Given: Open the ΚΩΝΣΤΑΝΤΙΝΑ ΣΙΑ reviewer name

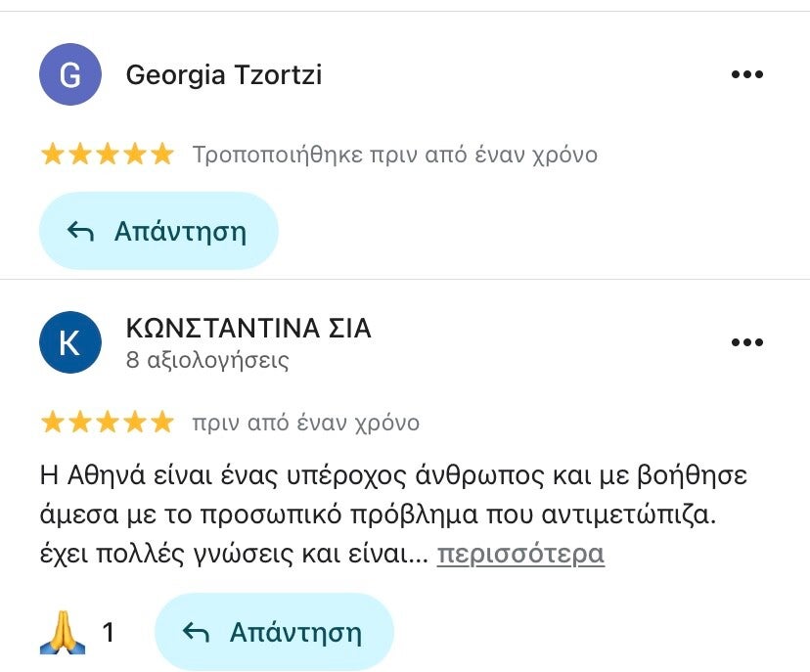Looking at the screenshot, I should click(x=248, y=329).
